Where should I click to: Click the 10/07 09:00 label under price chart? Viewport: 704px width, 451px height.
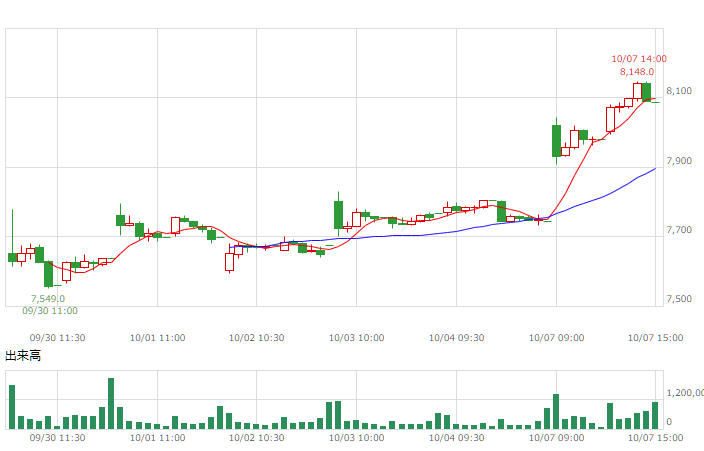pyautogui.click(x=557, y=338)
